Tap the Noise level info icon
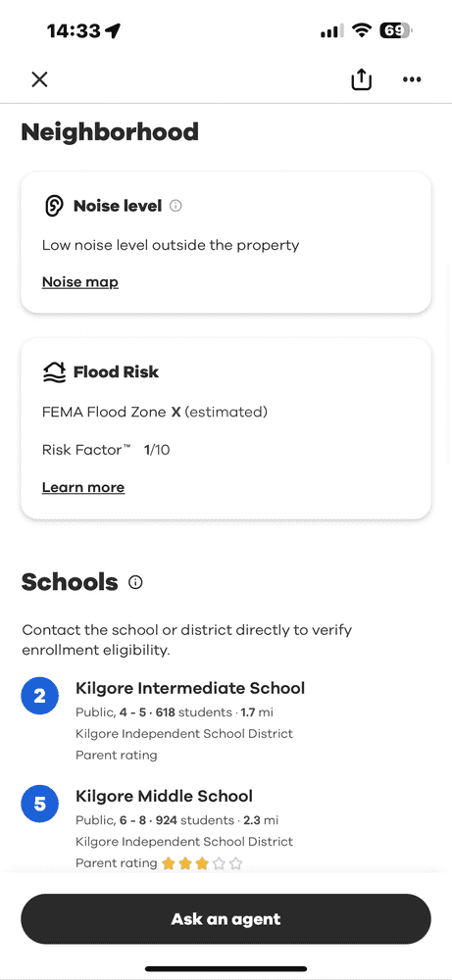The width and height of the screenshot is (452, 980). pyautogui.click(x=176, y=206)
